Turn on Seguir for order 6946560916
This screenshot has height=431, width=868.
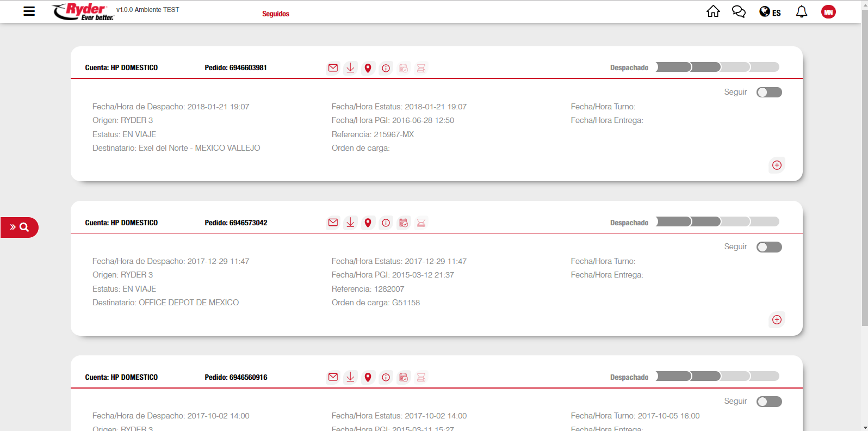769,402
